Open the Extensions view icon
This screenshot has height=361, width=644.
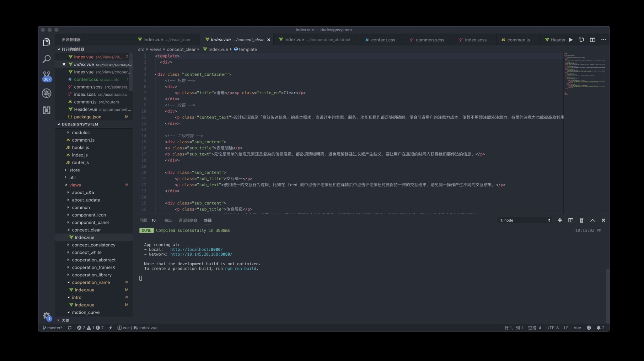click(x=47, y=110)
